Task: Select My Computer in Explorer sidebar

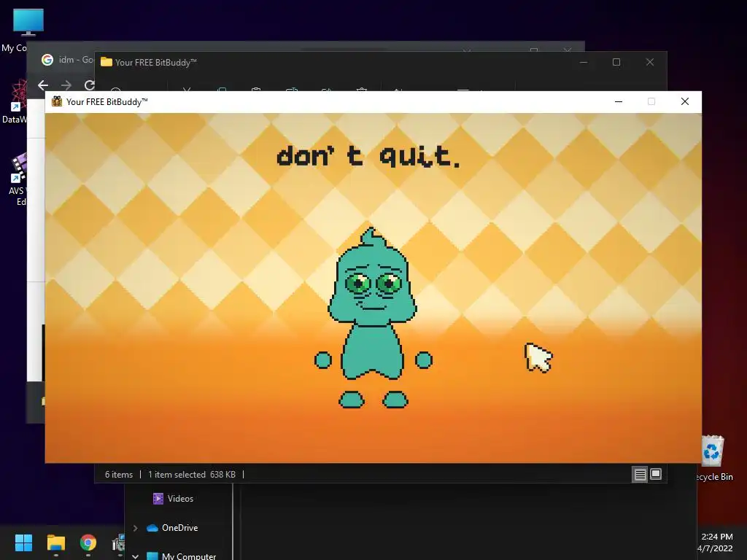Action: [182, 556]
